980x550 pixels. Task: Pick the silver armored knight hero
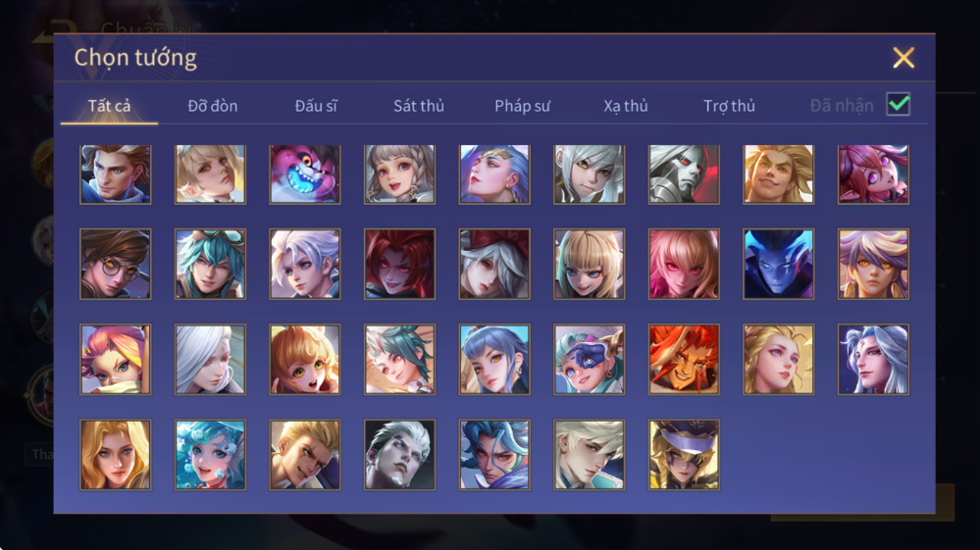pos(684,175)
